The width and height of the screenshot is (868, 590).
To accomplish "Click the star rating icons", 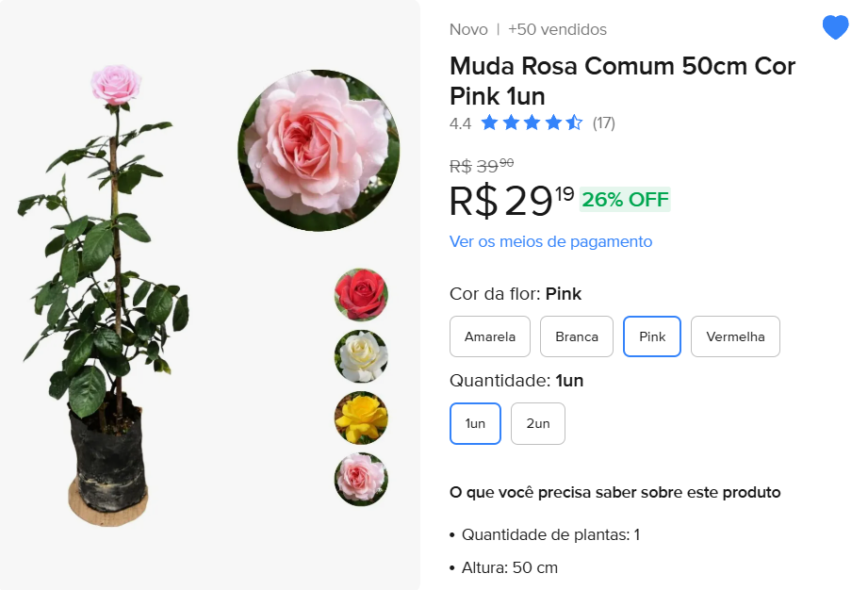I will 532,123.
